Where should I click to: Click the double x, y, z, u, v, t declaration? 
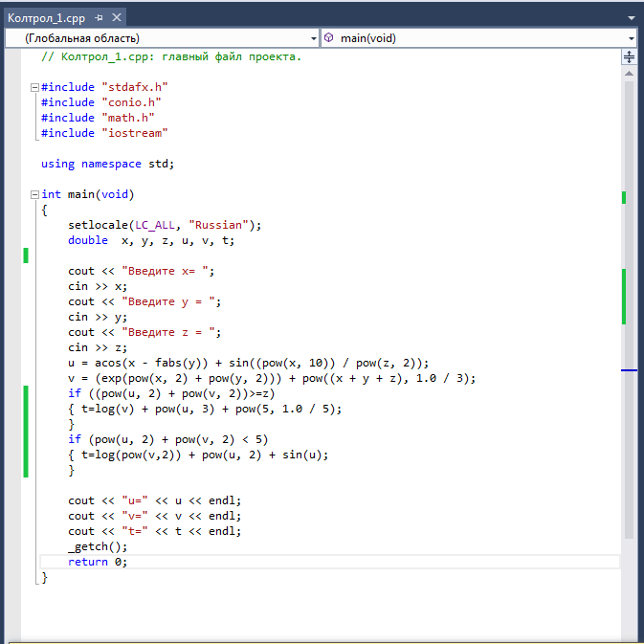[x=151, y=240]
